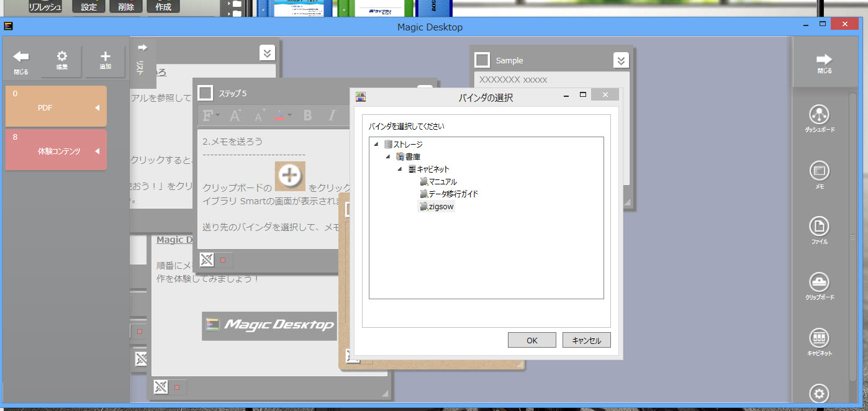The height and width of the screenshot is (411, 868).
Task: Maximize the バインダの選択 dialog
Action: pyautogui.click(x=583, y=95)
